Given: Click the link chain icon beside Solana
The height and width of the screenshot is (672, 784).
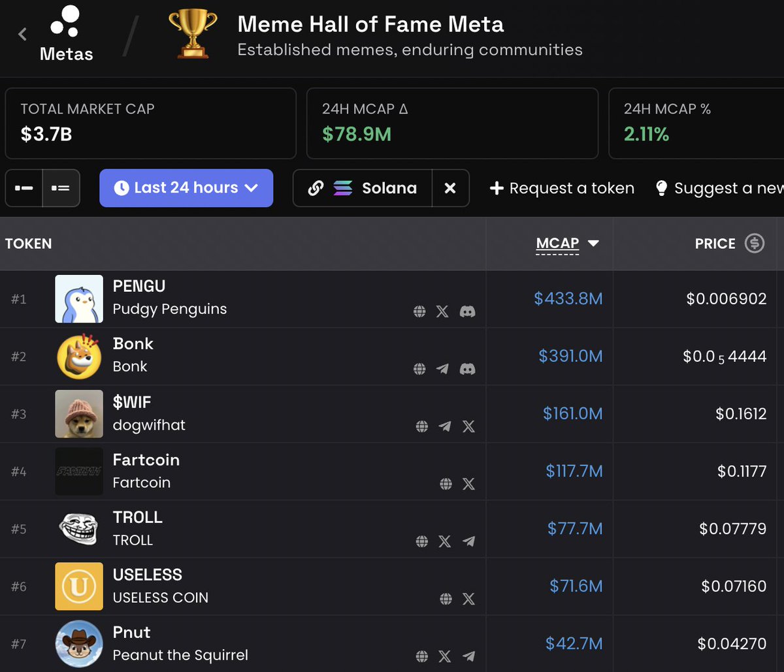Looking at the screenshot, I should (316, 188).
